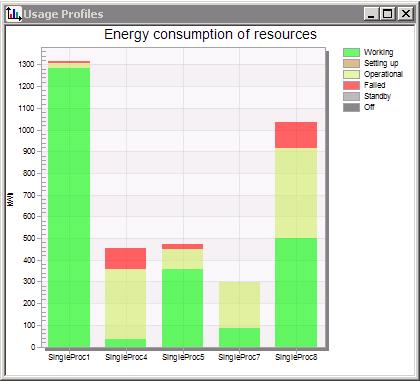Click the SingleProc8 axis label
420x381 pixels.
point(296,357)
